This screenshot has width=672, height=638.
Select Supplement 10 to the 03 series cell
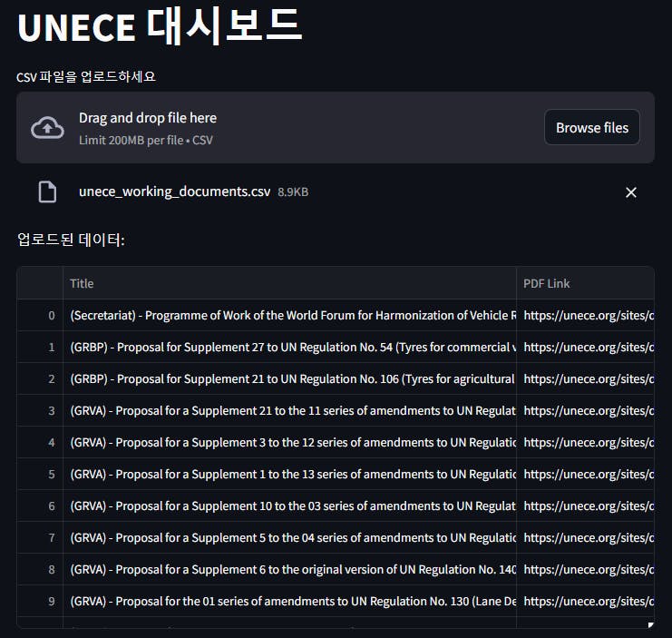pyautogui.click(x=289, y=505)
